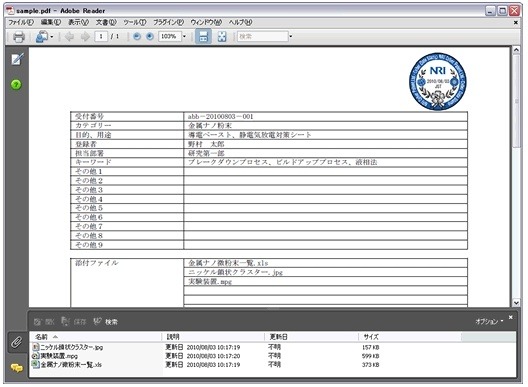Select the ニッケル鎖状クラスター.jpg attachment
The width and height of the screenshot is (528, 387).
(67, 347)
